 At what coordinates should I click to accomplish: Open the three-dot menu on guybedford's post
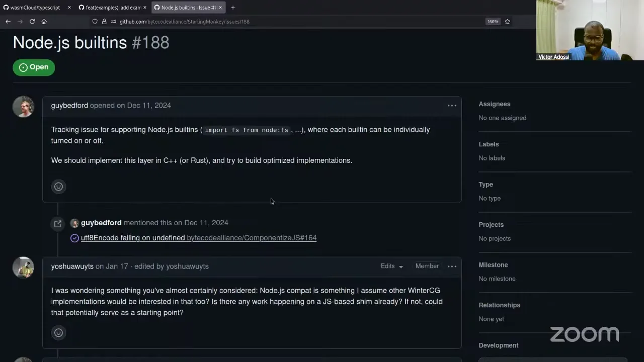[452, 106]
